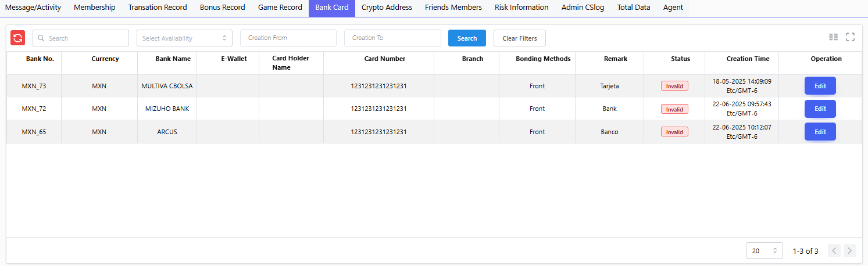Edit the MULTIVA CBOLSA bank card
Image resolution: width=868 pixels, height=266 pixels.
click(x=820, y=86)
